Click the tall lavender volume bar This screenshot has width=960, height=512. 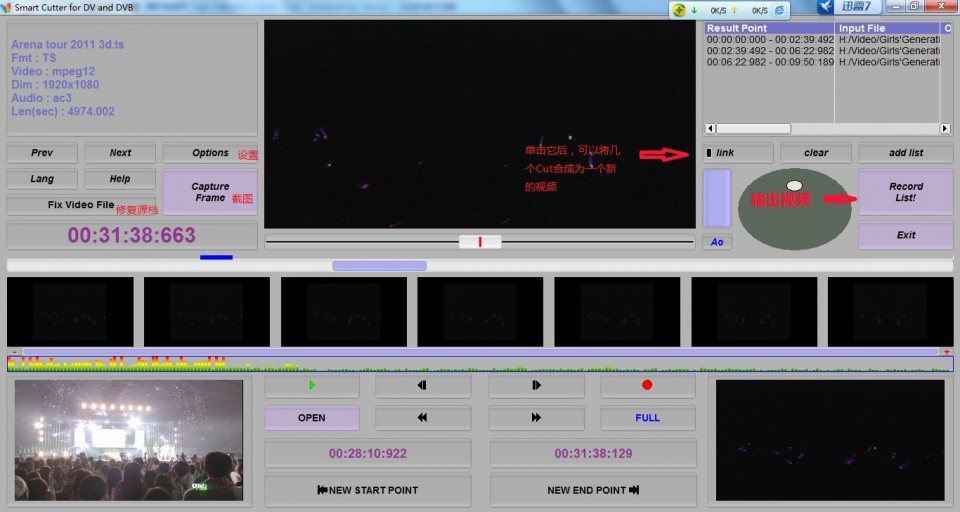coord(717,198)
